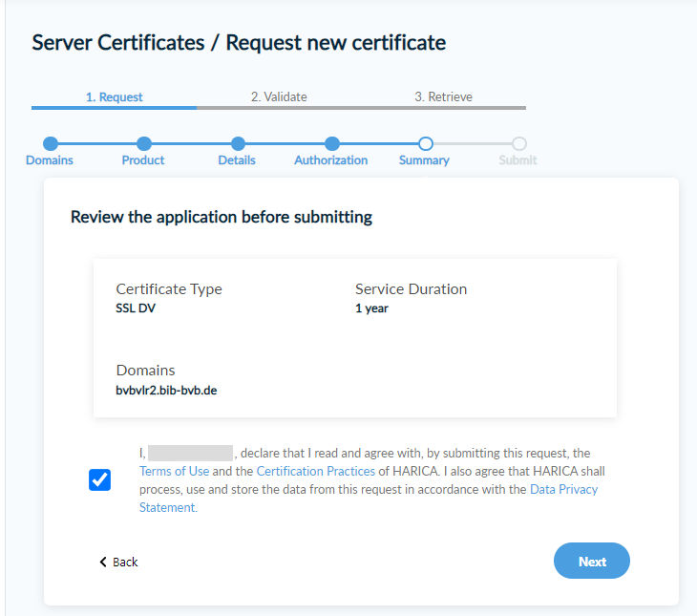Click the Server Certificates page title
This screenshot has height=616, width=697.
coord(239,43)
